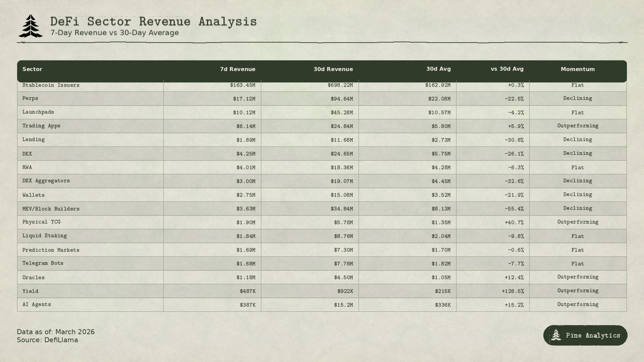Image resolution: width=644 pixels, height=362 pixels.
Task: Click the Lending Declining momentum cell
Action: coord(578,139)
